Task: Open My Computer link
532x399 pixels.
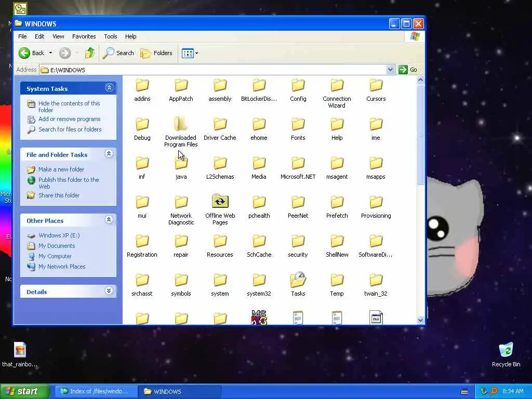Action: (x=55, y=256)
